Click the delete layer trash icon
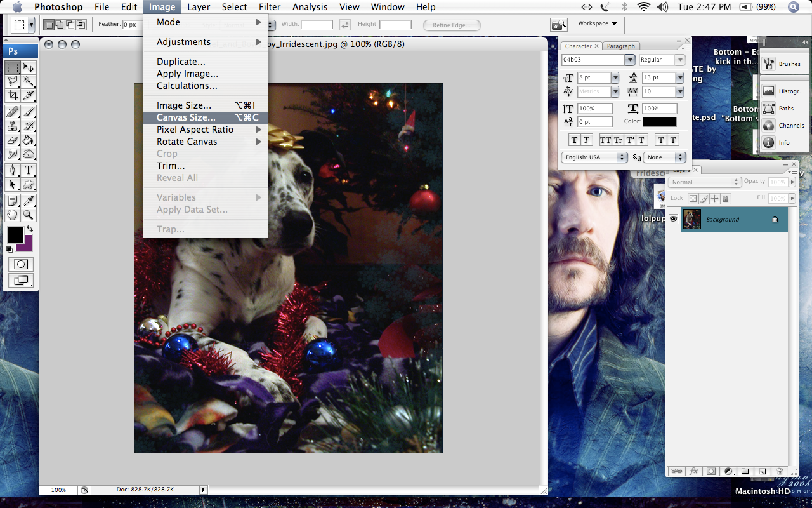Image resolution: width=812 pixels, height=508 pixels. (x=780, y=471)
